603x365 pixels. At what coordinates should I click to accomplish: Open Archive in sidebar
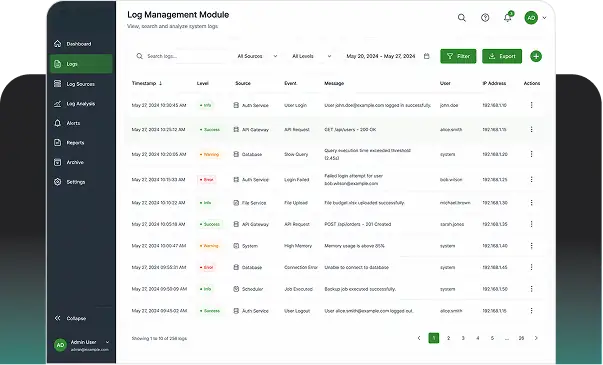coord(81,162)
